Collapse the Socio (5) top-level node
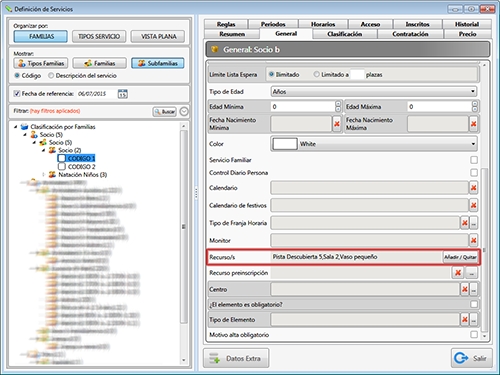Image resolution: width=500 pixels, height=375 pixels. (25, 135)
